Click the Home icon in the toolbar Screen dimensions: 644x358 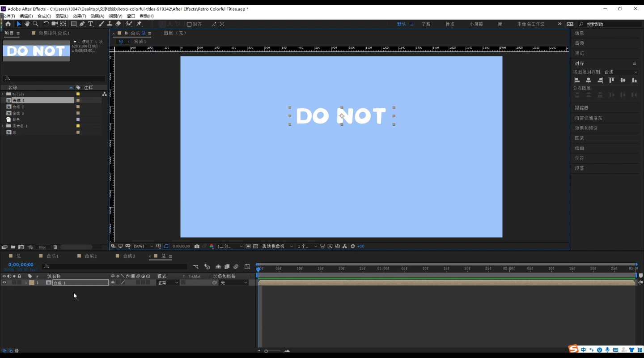click(8, 24)
